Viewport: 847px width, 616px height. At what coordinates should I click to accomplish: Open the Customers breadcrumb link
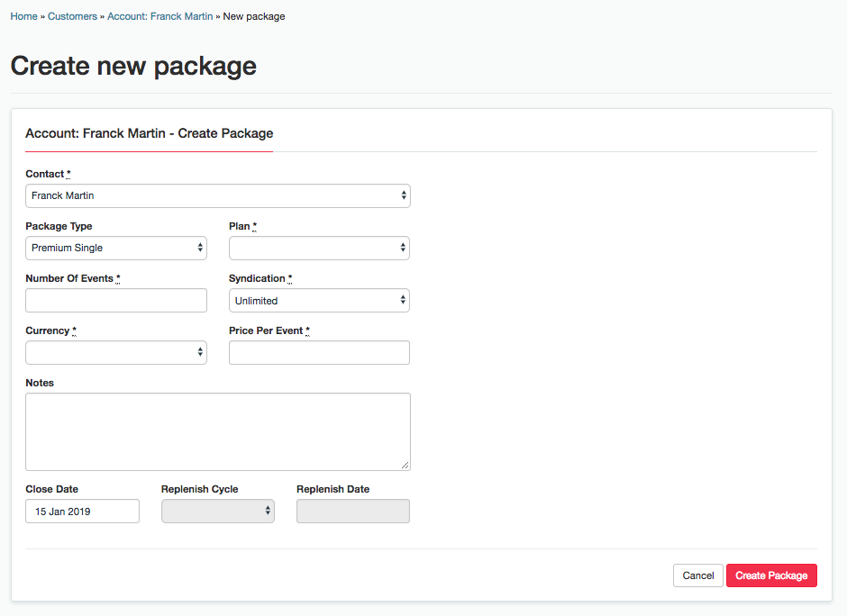pos(72,16)
